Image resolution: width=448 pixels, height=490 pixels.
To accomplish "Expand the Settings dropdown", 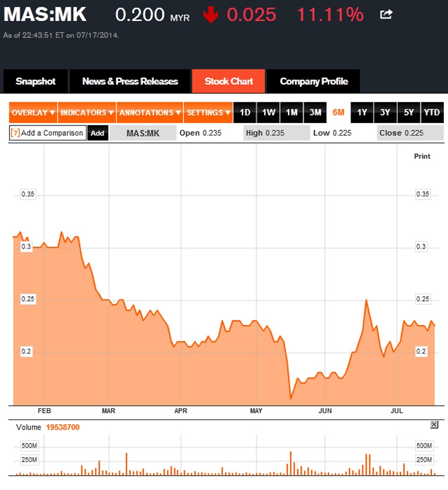I will pyautogui.click(x=208, y=112).
